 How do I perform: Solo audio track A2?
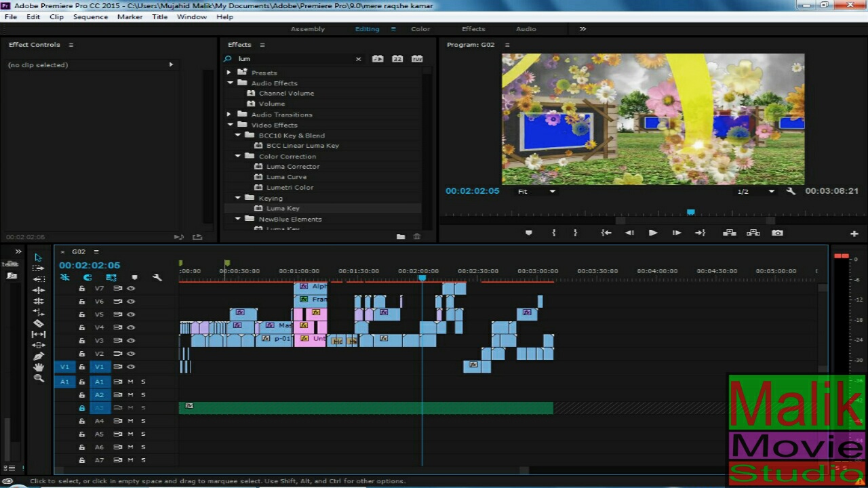click(x=143, y=394)
